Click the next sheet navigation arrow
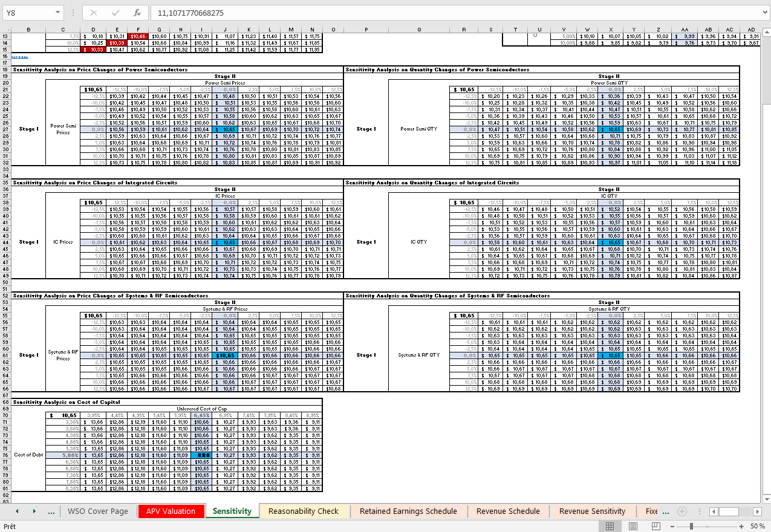771x532 pixels. pyautogui.click(x=34, y=511)
